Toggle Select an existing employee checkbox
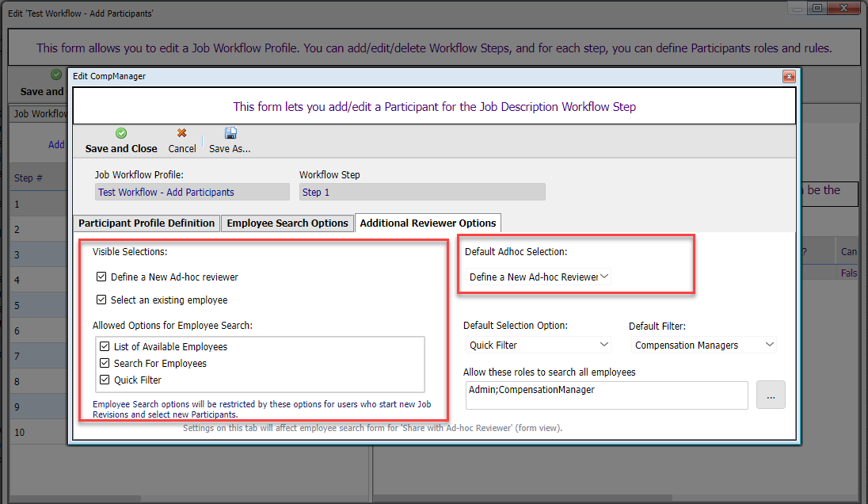 coord(101,300)
